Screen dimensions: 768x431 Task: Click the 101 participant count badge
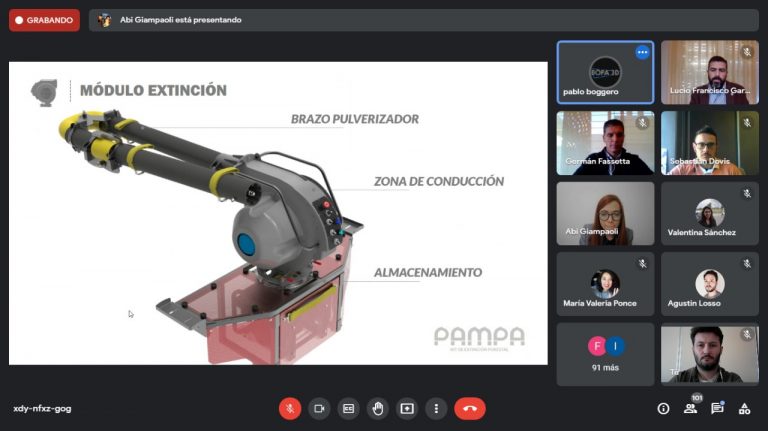tap(697, 398)
